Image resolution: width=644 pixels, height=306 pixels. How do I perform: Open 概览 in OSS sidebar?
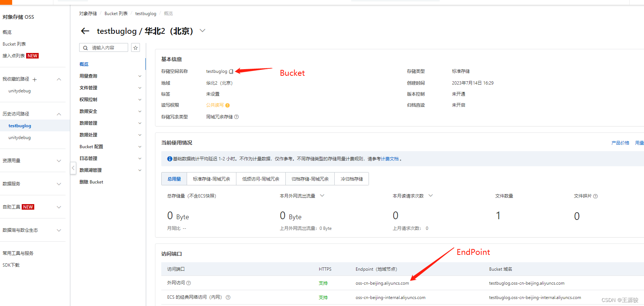point(7,32)
